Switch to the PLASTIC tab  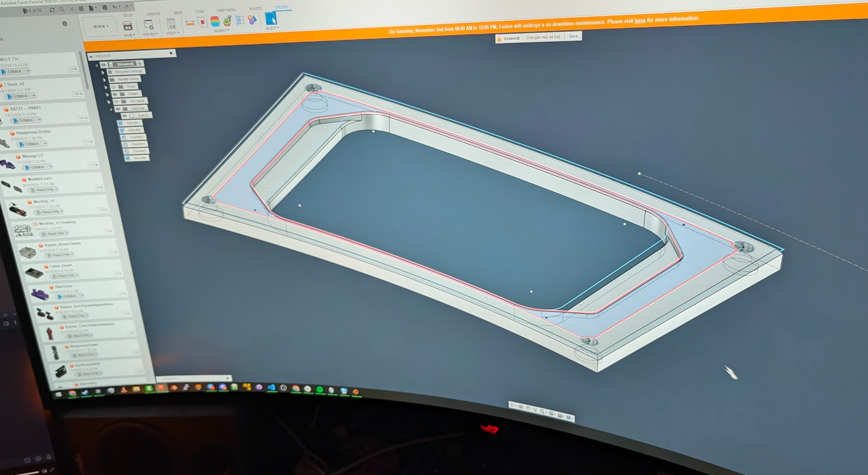tap(255, 9)
